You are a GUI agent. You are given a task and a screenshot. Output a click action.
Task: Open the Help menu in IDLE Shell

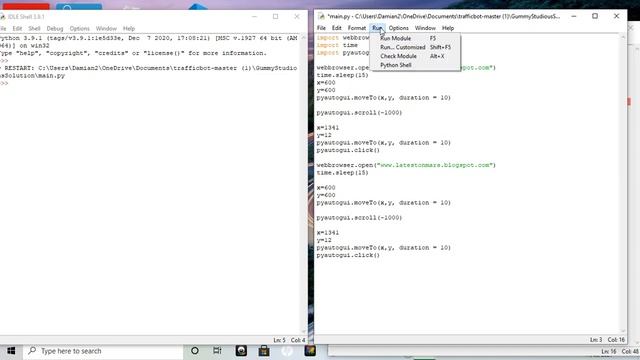point(129,29)
